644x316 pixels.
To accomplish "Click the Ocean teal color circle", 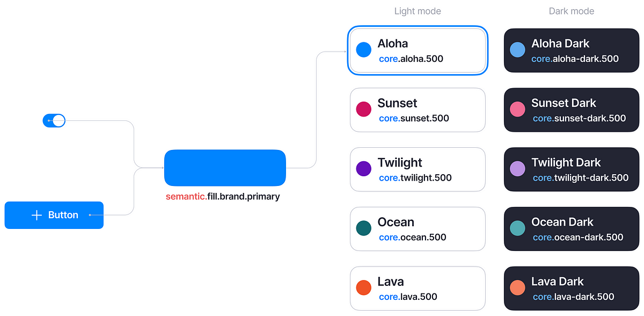I will [x=364, y=228].
